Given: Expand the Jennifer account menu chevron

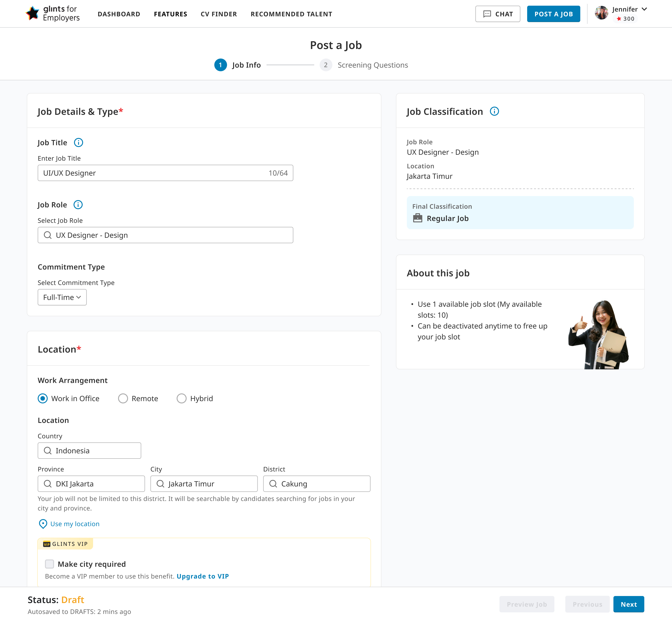Looking at the screenshot, I should pos(644,9).
